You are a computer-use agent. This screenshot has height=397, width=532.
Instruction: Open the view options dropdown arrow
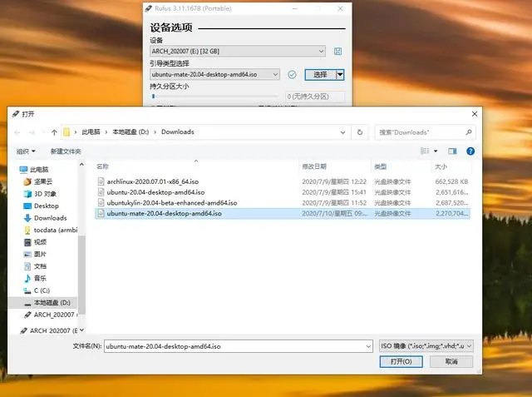[436, 151]
